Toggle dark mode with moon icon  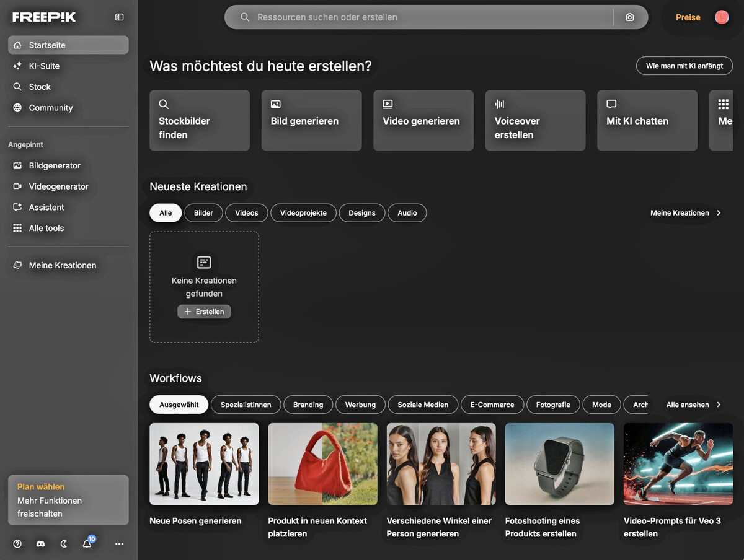[64, 544]
